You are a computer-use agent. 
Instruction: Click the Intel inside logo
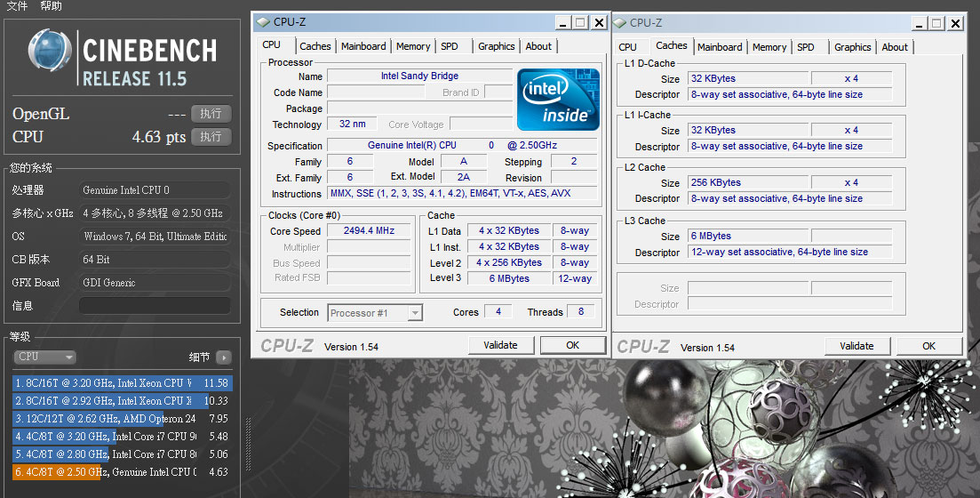point(558,99)
